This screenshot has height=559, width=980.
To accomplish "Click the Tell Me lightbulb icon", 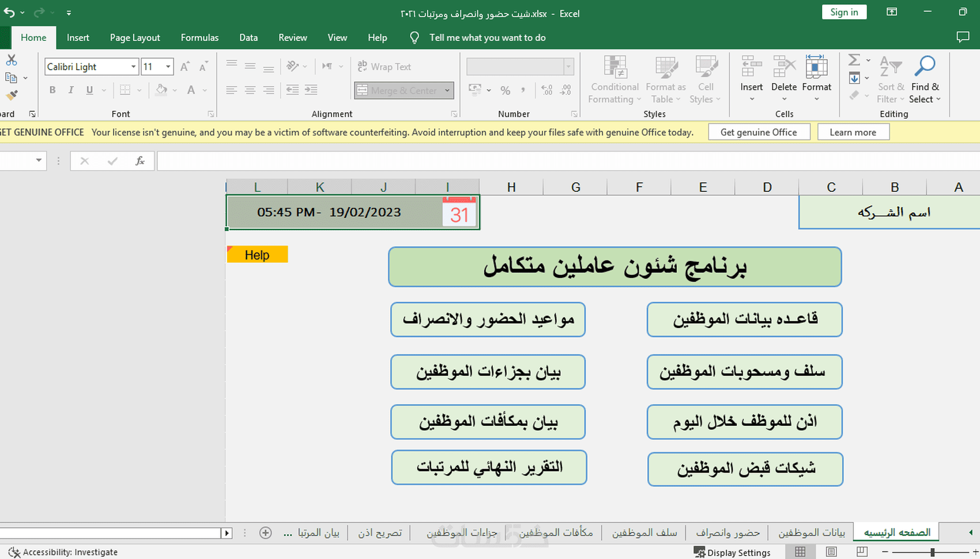I will tap(414, 37).
